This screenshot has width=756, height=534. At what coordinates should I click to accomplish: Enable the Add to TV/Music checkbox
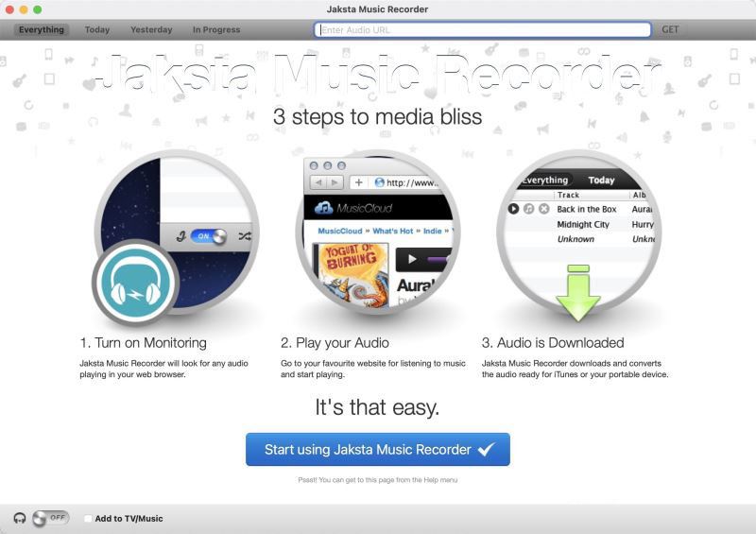[x=88, y=519]
